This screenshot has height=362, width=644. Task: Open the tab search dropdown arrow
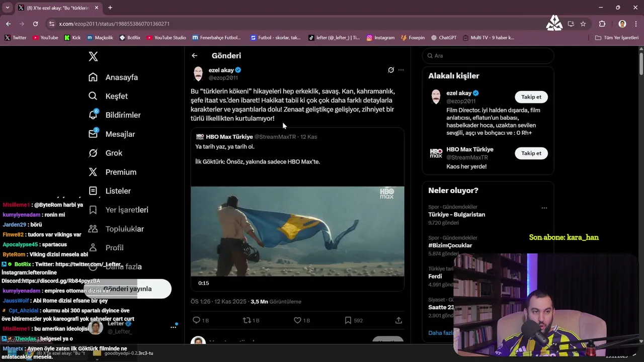tap(8, 8)
